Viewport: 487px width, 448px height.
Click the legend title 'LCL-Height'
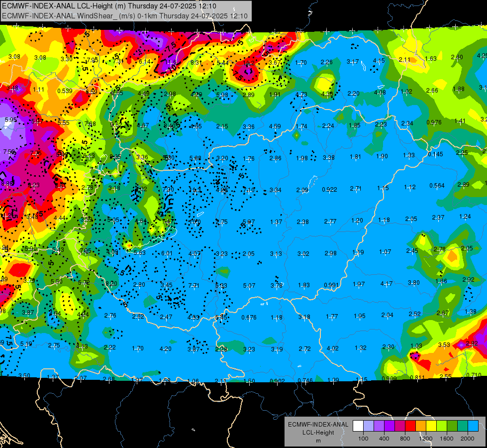[x=318, y=433]
